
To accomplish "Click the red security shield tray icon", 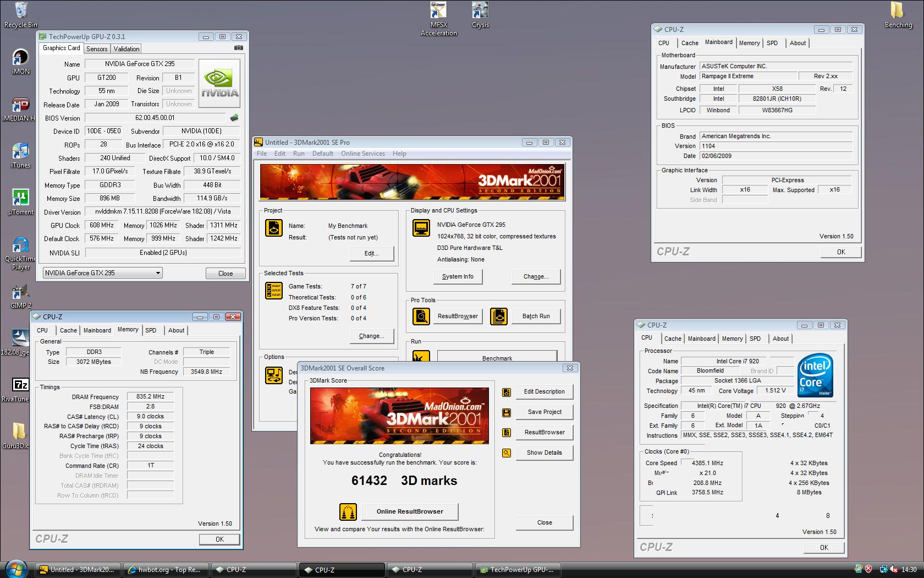I will pyautogui.click(x=868, y=570).
